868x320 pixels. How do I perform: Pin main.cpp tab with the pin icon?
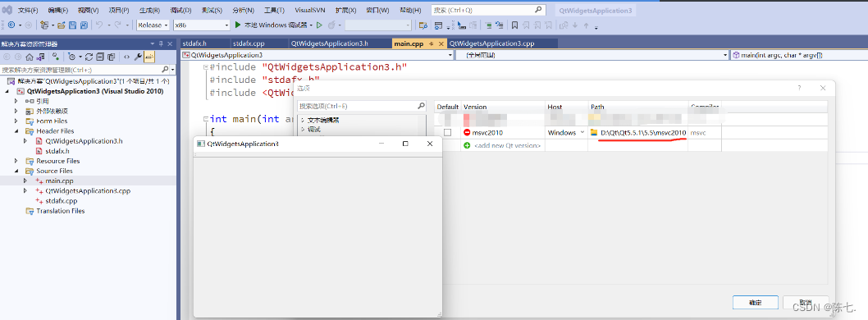[x=432, y=43]
